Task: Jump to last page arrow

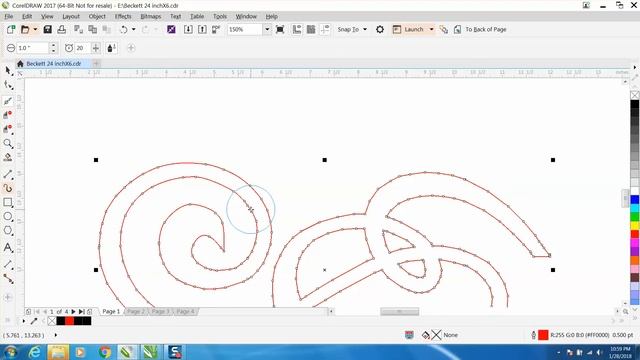Action: [82, 311]
